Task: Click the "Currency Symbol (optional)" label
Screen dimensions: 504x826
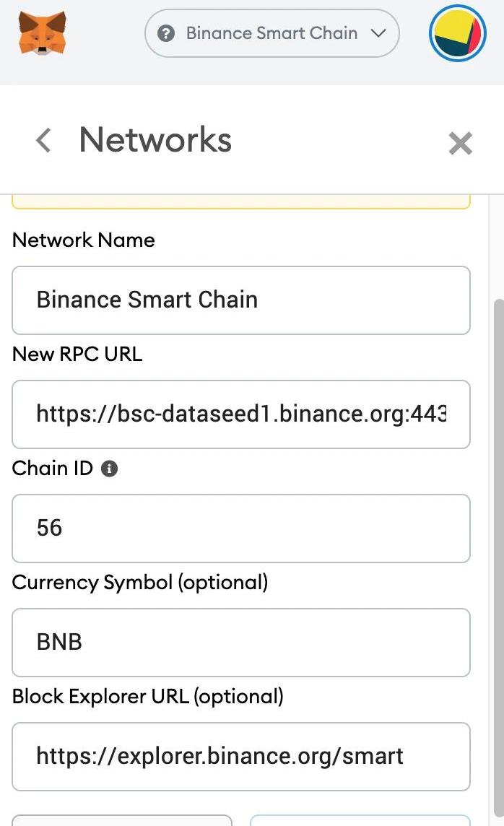Action: pos(140,583)
